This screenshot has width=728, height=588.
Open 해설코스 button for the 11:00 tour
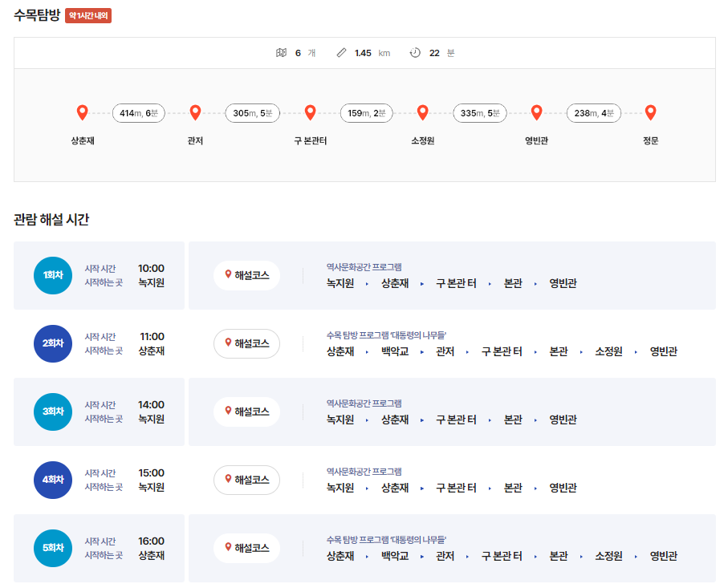point(246,343)
